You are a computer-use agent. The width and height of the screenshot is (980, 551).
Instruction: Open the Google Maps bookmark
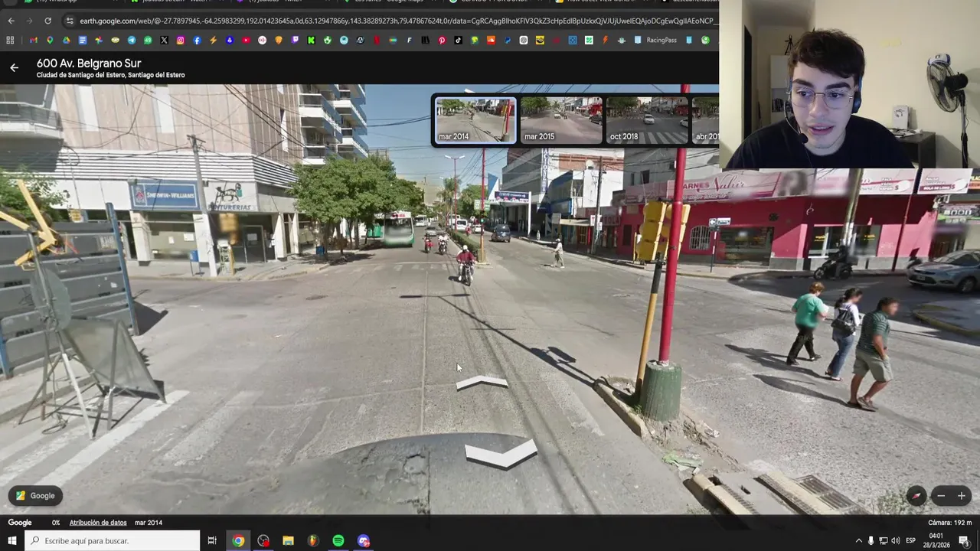pos(50,40)
